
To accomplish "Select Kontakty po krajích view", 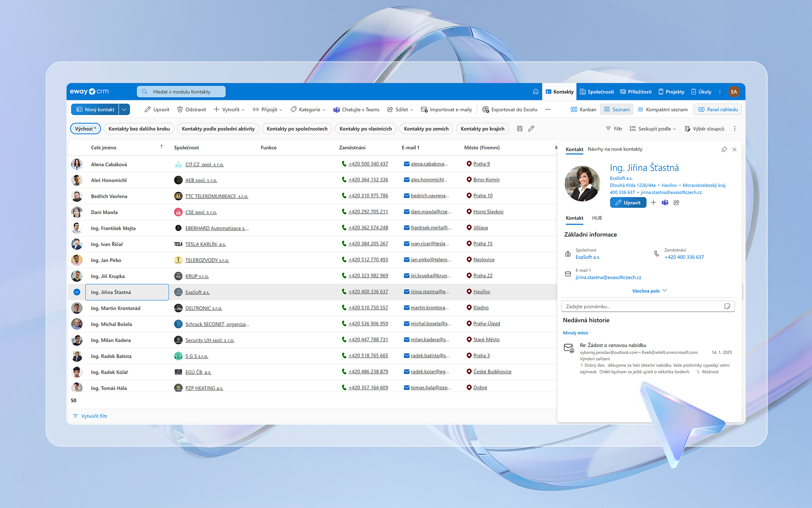I will tap(483, 129).
